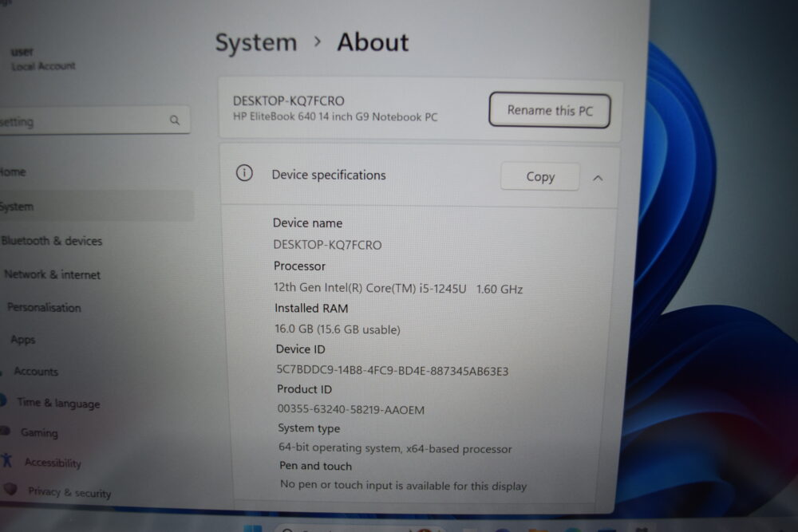
Task: Click the Gaming controller icon
Action: pyautogui.click(x=5, y=431)
